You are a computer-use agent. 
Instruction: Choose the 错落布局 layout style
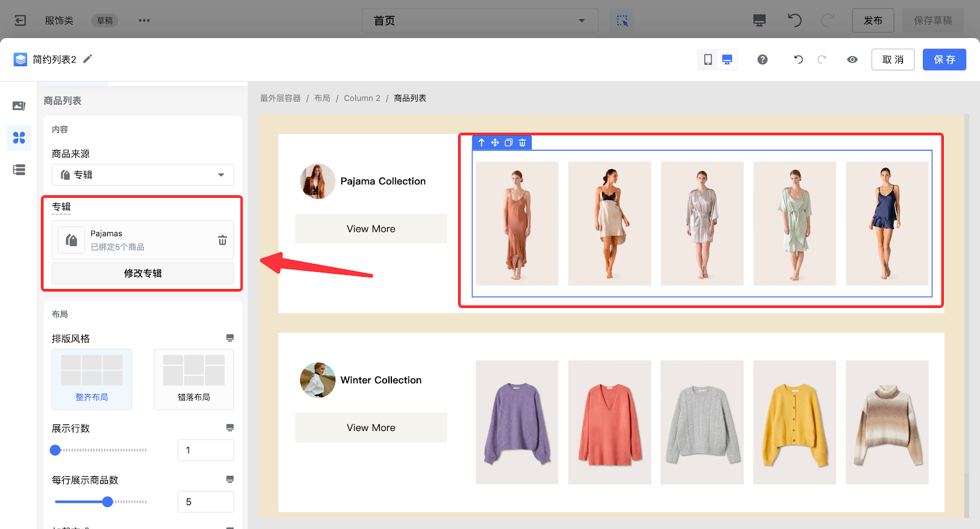194,379
